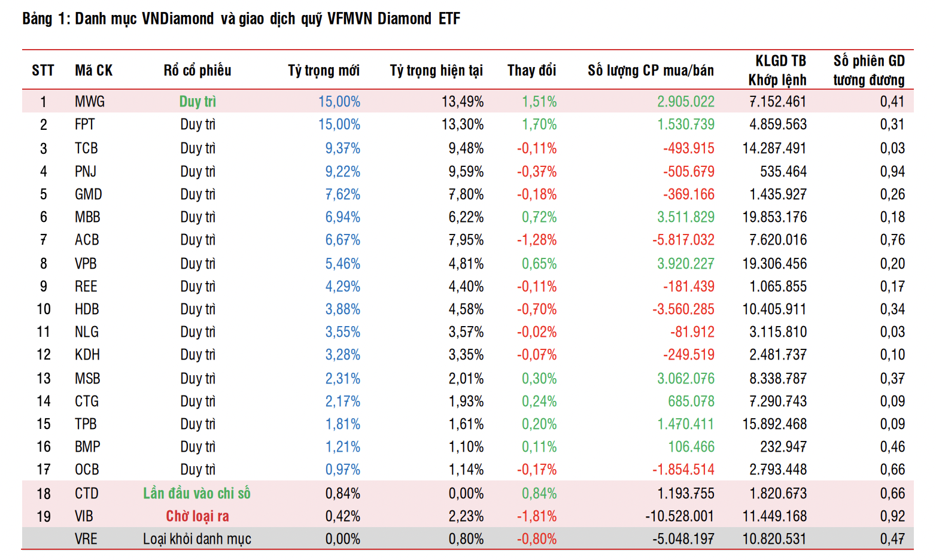Click the 'Tỷ trọng hiện tại' column header
The image size is (936, 560).
tap(436, 71)
